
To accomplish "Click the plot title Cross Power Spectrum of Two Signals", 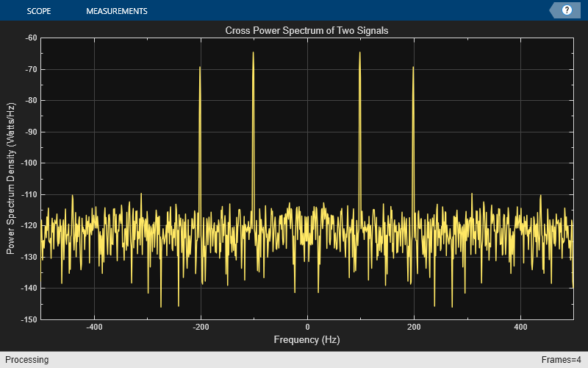I will 306,30.
